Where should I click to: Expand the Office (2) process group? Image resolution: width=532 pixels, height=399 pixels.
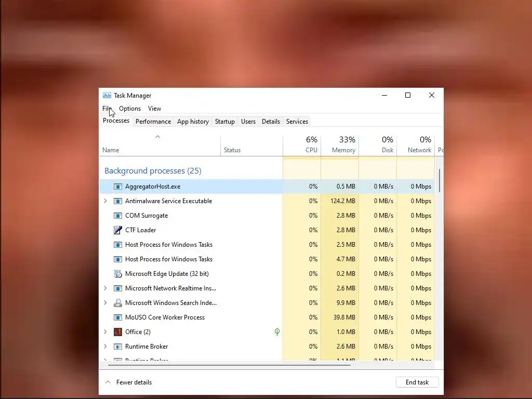click(105, 332)
